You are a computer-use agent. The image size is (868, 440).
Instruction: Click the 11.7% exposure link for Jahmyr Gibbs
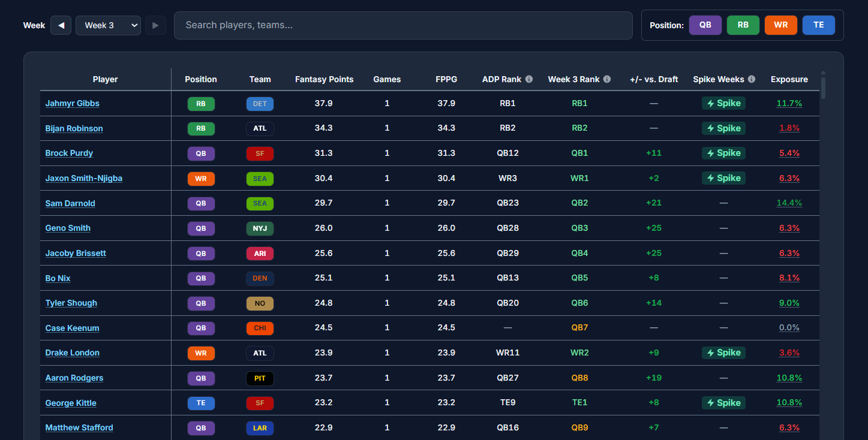[789, 103]
